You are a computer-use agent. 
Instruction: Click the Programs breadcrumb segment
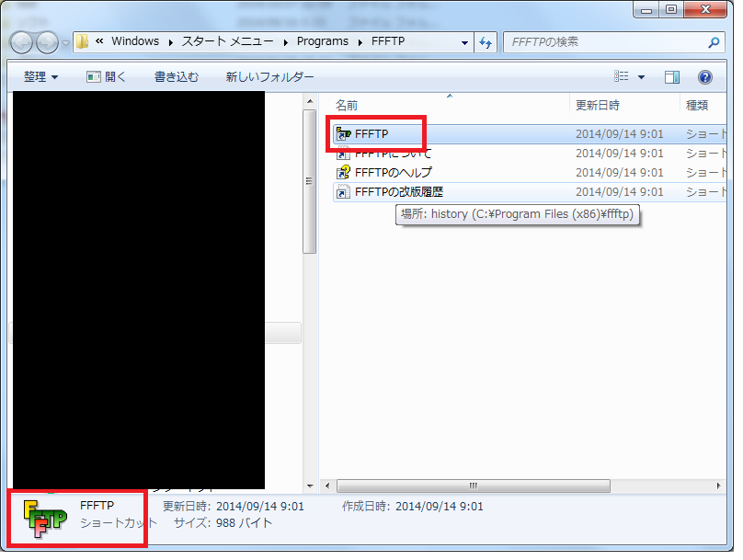click(x=323, y=41)
